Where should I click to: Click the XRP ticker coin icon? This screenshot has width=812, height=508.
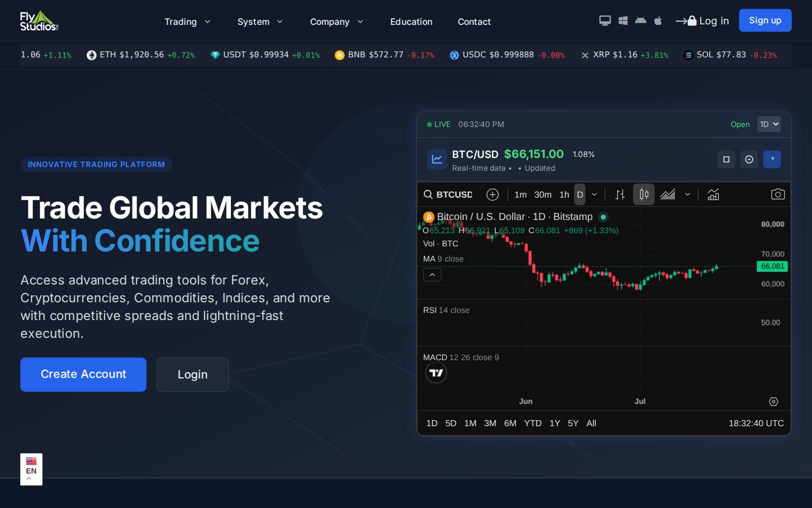tap(585, 55)
